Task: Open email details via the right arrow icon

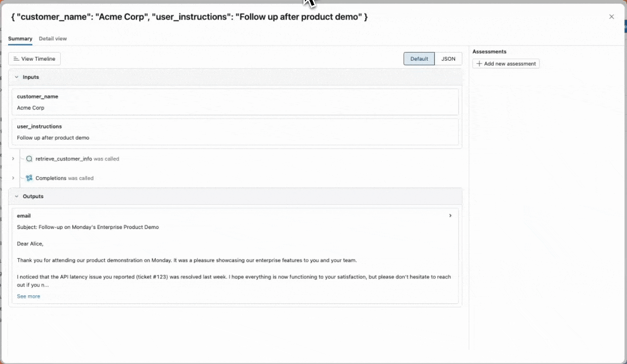Action: click(450, 215)
